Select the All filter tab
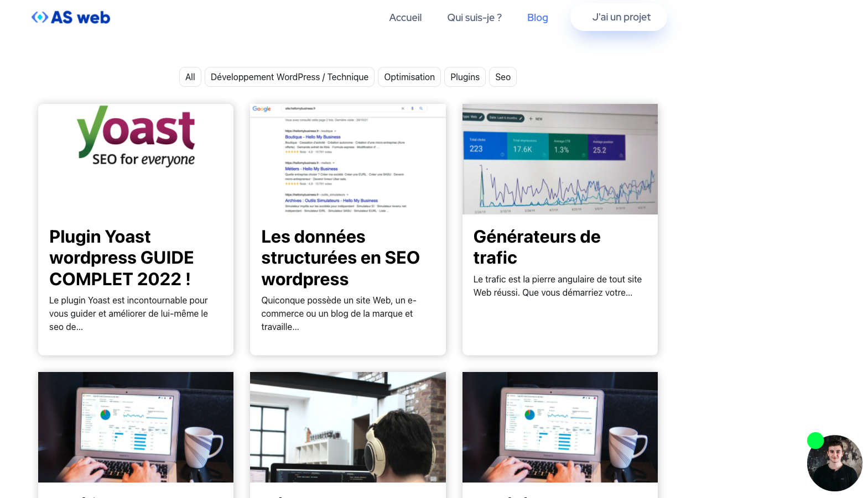Viewport: 868px width, 498px height. 190,77
